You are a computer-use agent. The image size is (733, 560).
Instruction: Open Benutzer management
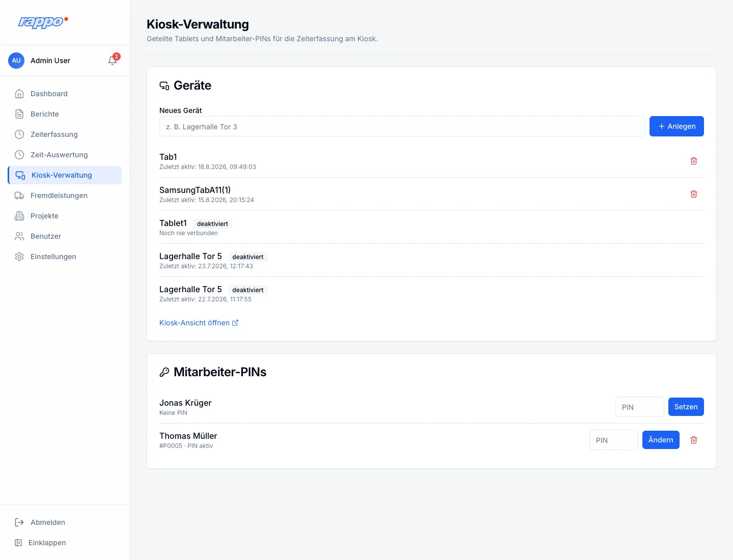click(65, 236)
